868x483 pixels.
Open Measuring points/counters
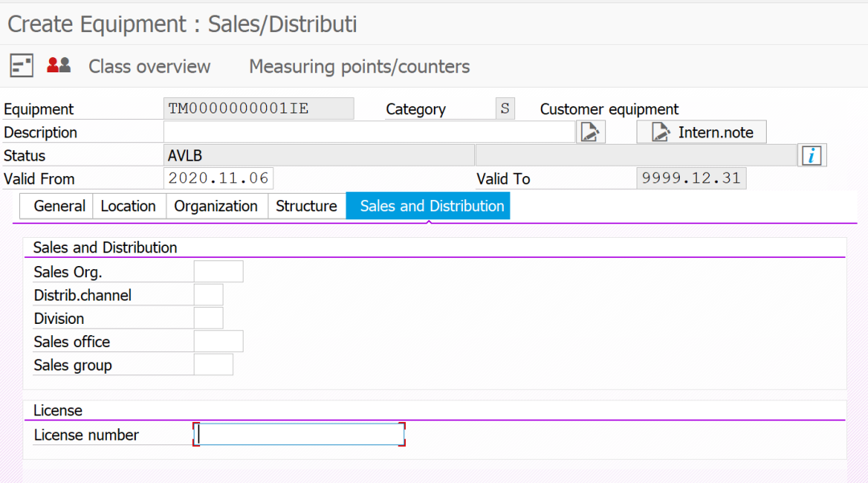pyautogui.click(x=359, y=67)
